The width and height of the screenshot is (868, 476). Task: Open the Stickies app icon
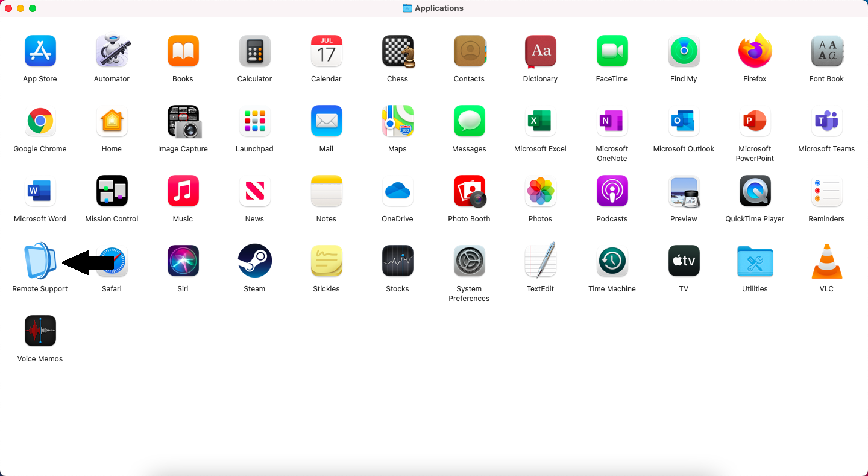tap(326, 261)
